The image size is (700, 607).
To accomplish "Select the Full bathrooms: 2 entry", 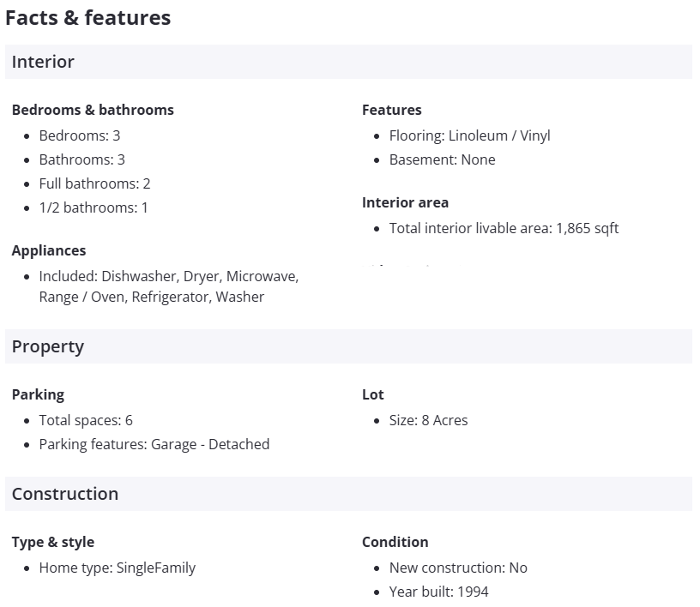I will pyautogui.click(x=94, y=183).
